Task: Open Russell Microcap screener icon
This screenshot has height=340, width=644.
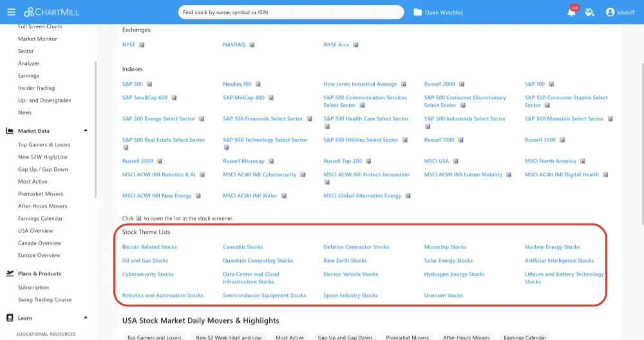Action: pos(271,162)
